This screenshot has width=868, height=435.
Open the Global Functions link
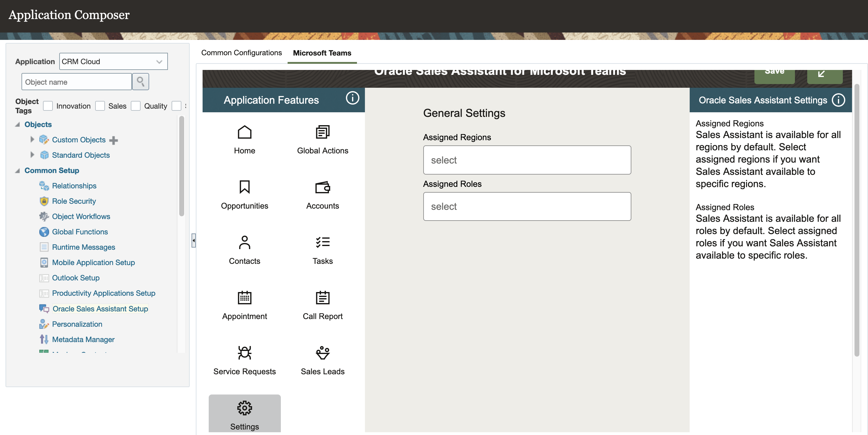80,232
